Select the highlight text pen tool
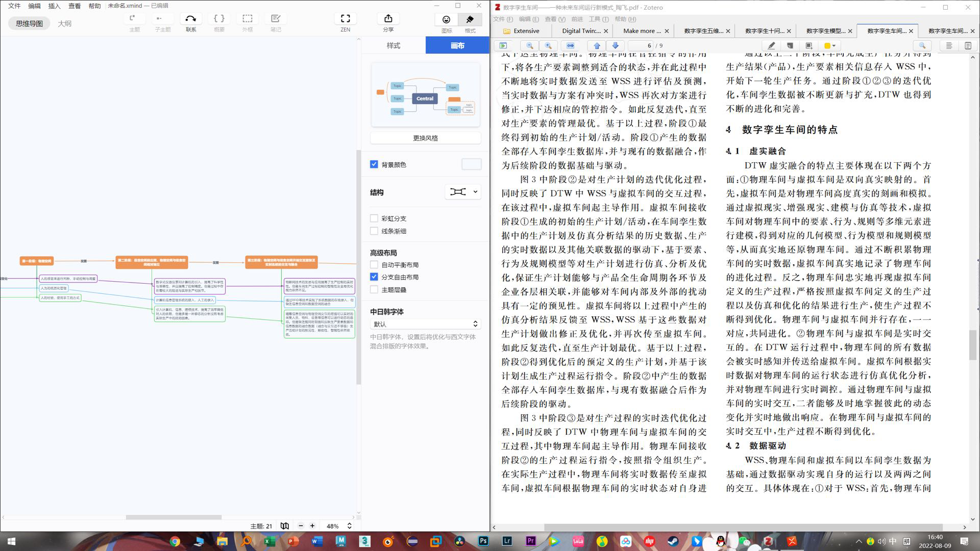Image resolution: width=980 pixels, height=551 pixels. (x=771, y=45)
